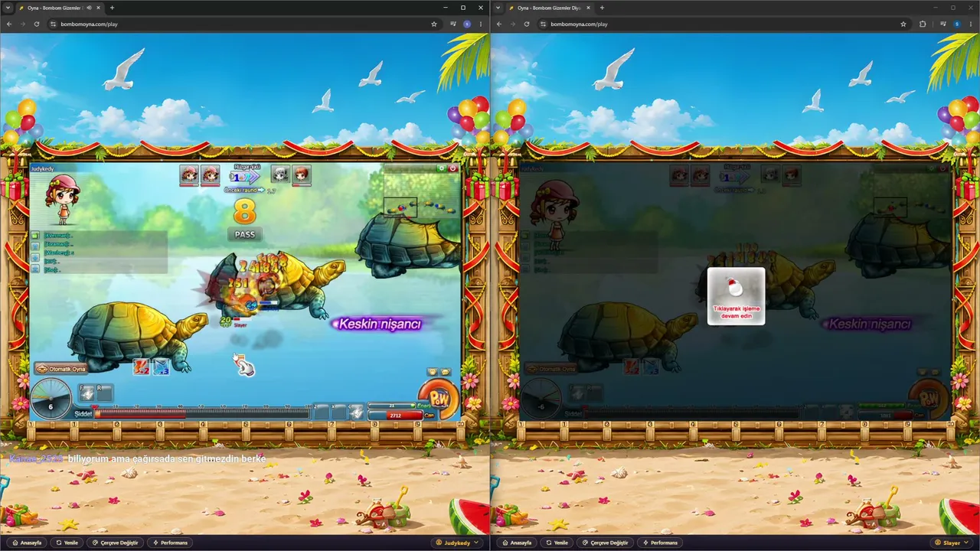Open profile avatar in right browser
This screenshot has width=980, height=551.
957,24
